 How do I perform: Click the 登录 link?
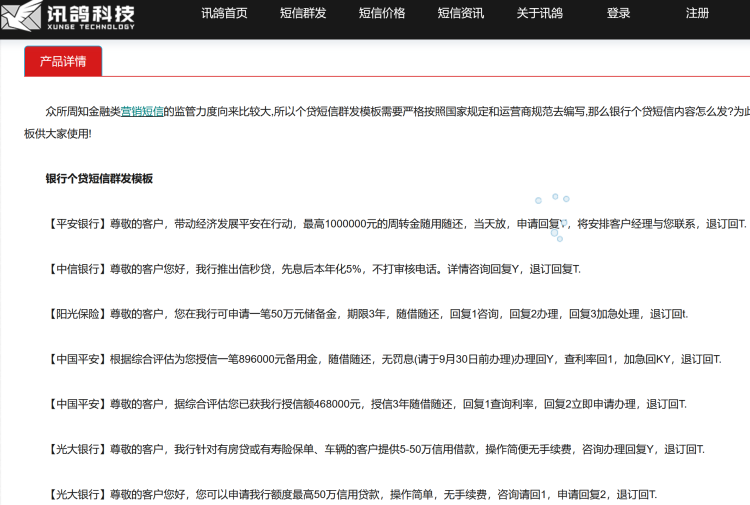tap(618, 14)
